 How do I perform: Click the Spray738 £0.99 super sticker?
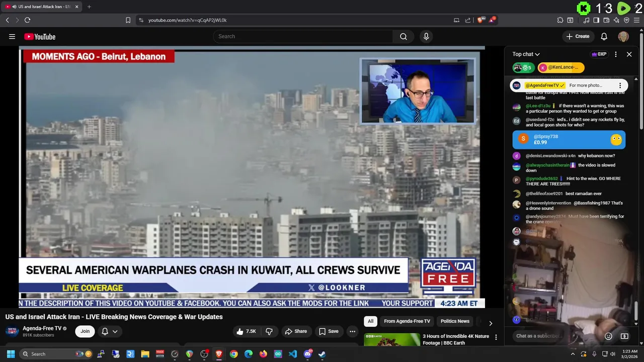(x=569, y=139)
